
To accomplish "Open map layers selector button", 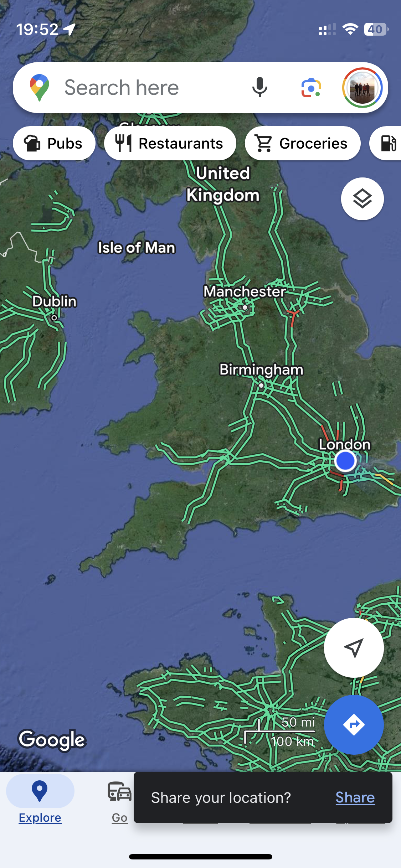I will pos(363,199).
